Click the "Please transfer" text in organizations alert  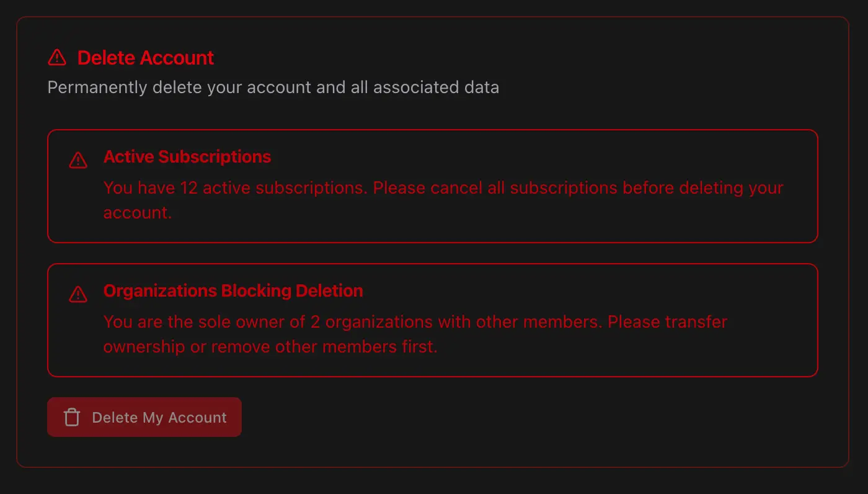[667, 322]
